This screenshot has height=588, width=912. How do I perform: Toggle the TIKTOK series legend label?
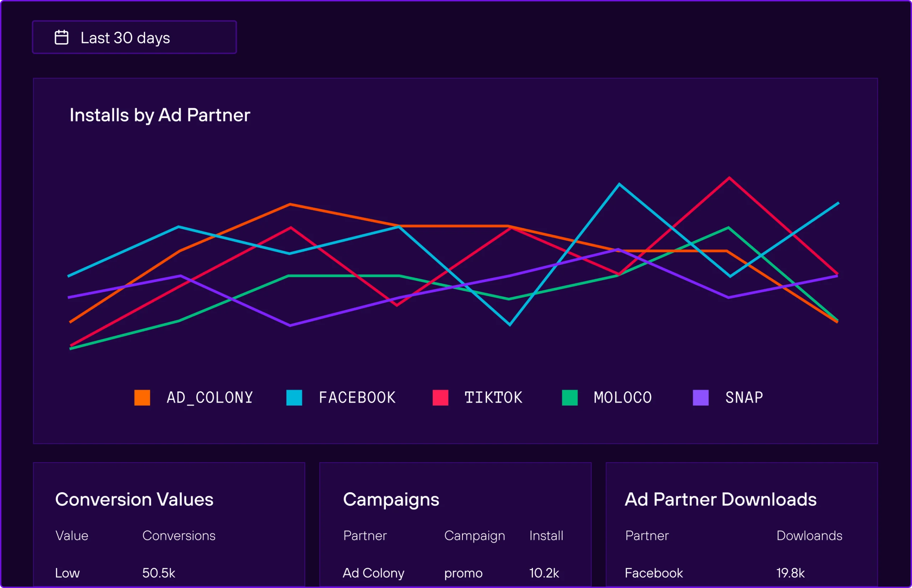pyautogui.click(x=493, y=397)
